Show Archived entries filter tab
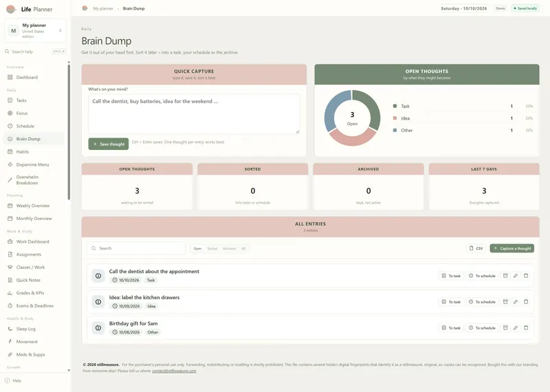The height and width of the screenshot is (392, 550). point(229,248)
